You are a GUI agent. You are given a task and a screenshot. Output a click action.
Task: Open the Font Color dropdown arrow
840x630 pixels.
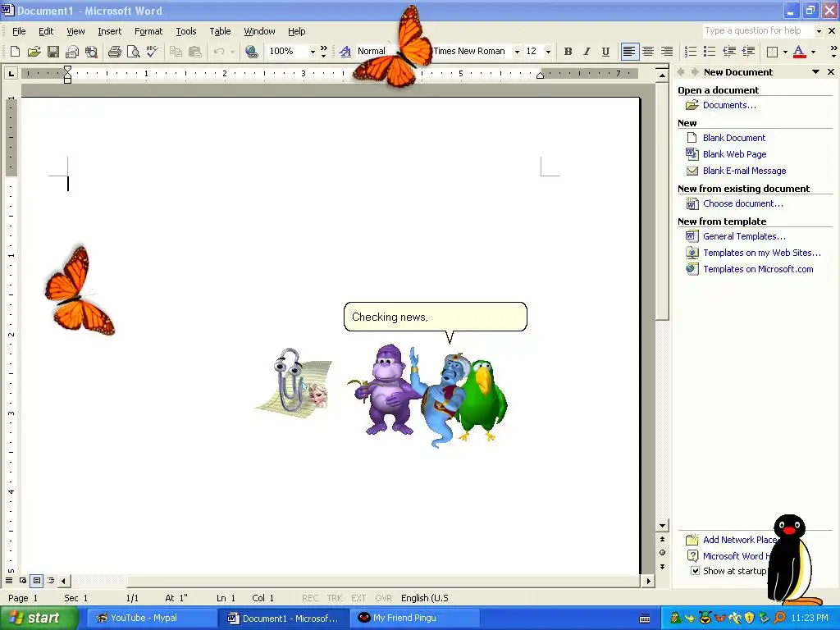pyautogui.click(x=813, y=52)
